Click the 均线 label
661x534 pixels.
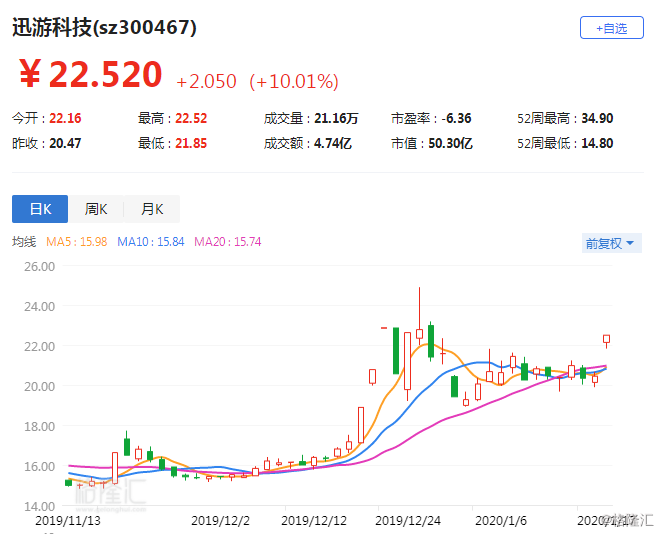point(24,242)
